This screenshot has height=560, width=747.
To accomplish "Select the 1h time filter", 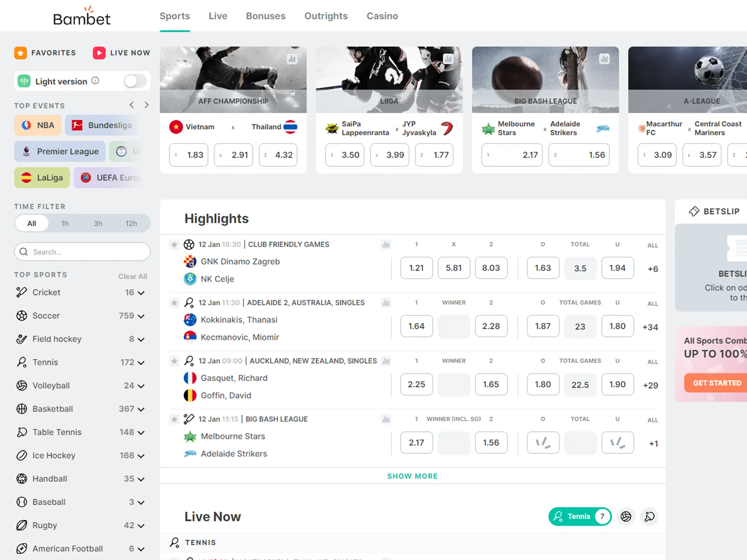I will click(65, 223).
